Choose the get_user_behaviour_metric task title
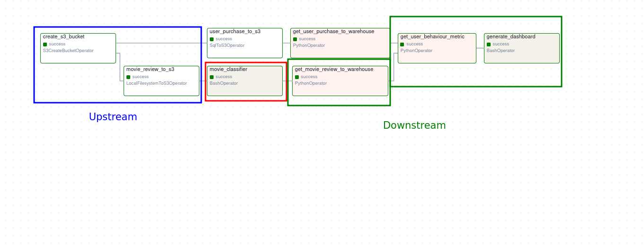644x248 pixels. 432,36
